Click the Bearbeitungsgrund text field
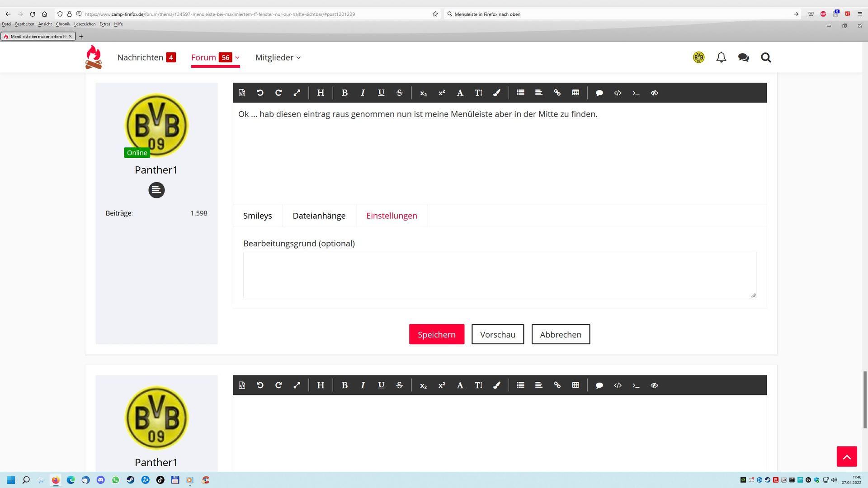868x488 pixels. pyautogui.click(x=499, y=275)
